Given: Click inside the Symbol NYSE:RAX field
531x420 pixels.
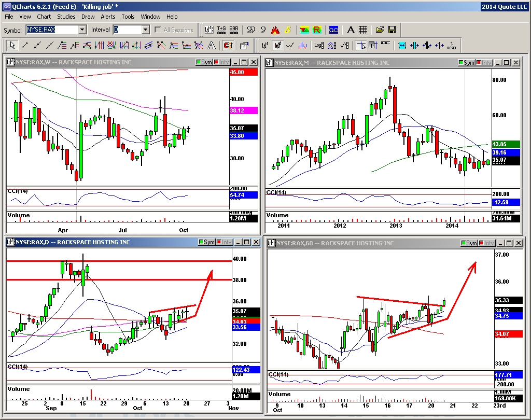Looking at the screenshot, I should click(x=52, y=30).
